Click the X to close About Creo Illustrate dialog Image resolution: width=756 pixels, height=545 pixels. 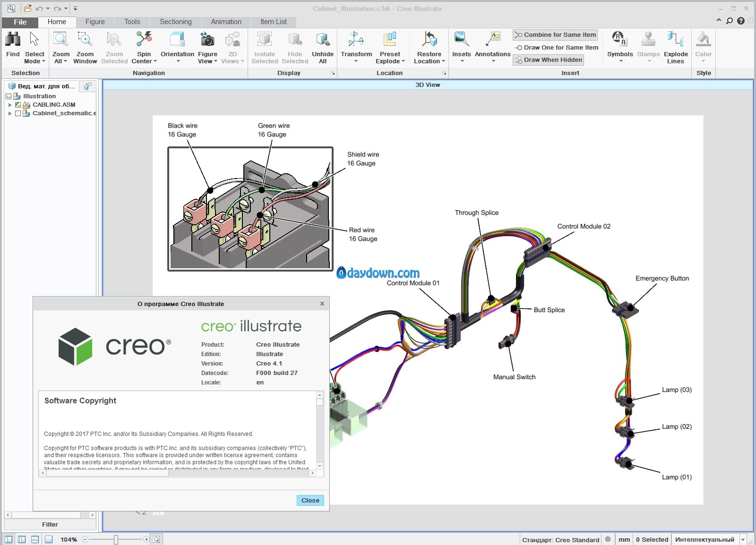(322, 304)
